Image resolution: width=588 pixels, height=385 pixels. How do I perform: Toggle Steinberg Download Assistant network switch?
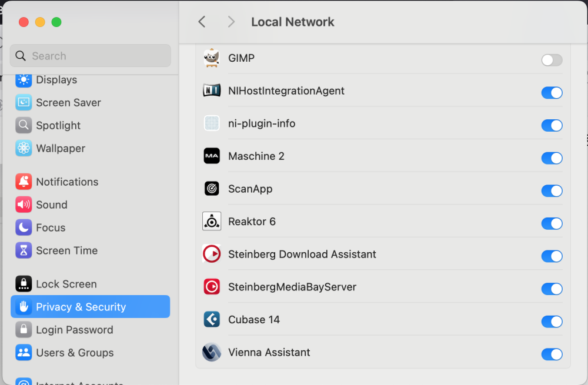pyautogui.click(x=552, y=256)
